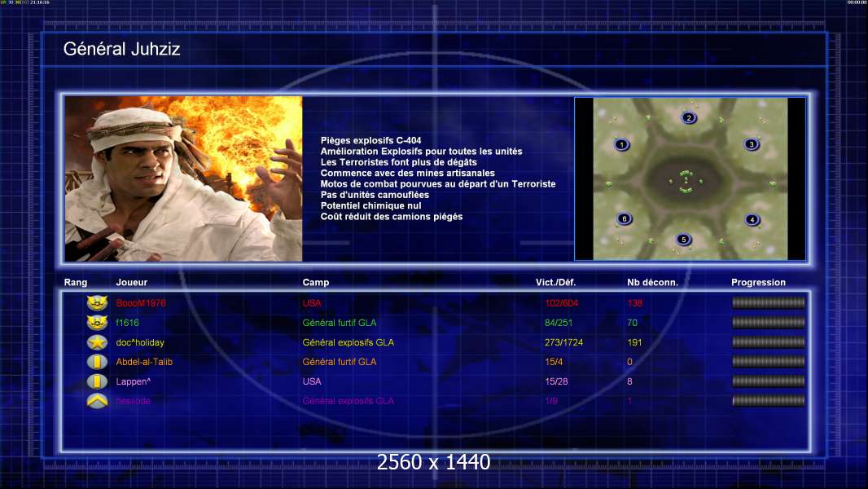
Task: Click the win/loss record 15/4
Action: pos(554,362)
